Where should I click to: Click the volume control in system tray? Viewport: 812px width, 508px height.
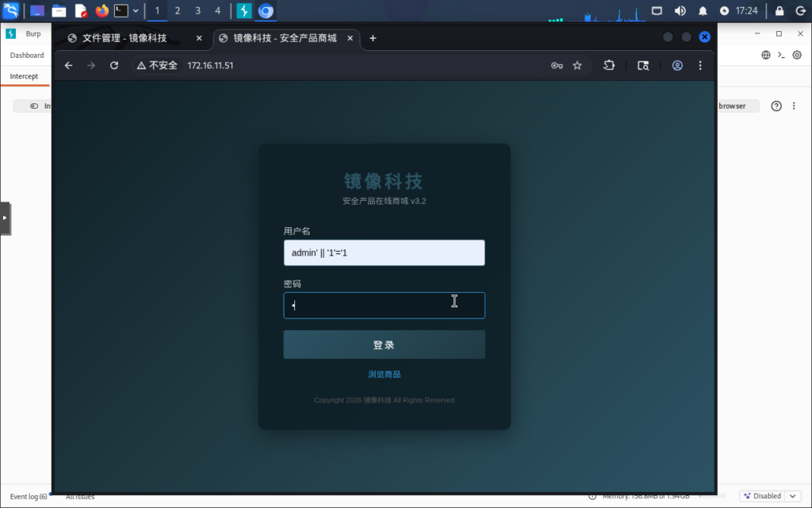tap(680, 11)
